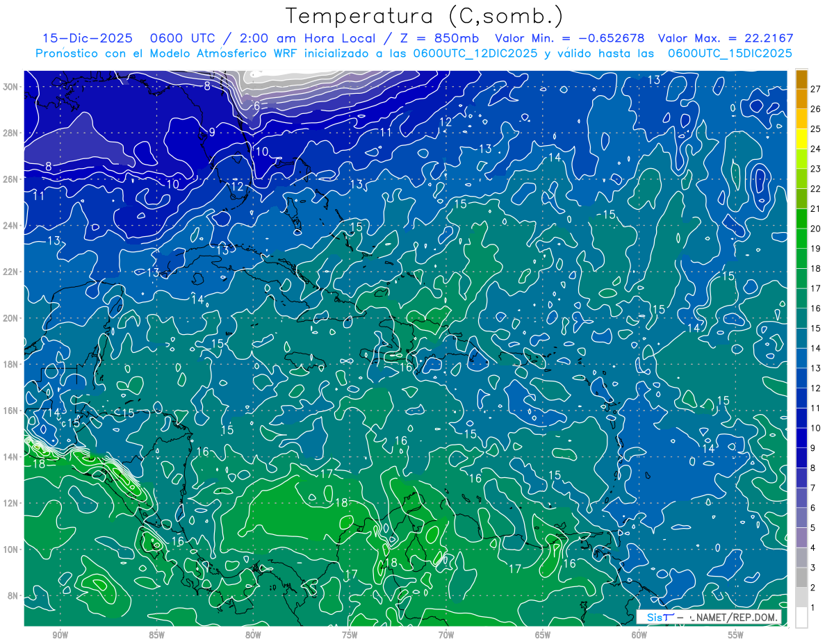Click the white swatch at the color scale bottom
Image resolution: width=834 pixels, height=644 pixels.
coord(801,618)
